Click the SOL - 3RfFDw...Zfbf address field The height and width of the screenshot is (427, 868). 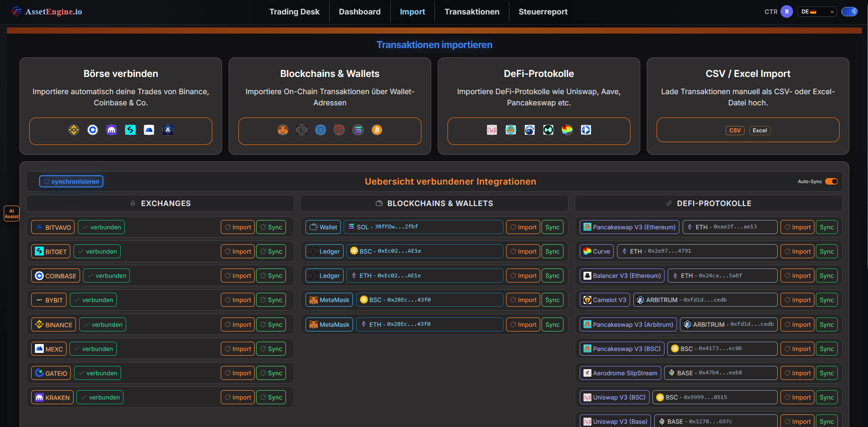[423, 227]
